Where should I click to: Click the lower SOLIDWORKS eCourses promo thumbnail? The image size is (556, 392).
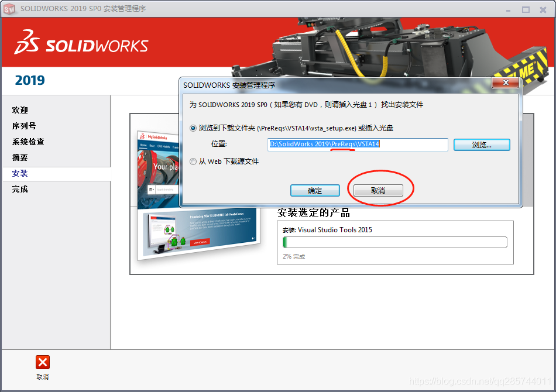199,233
